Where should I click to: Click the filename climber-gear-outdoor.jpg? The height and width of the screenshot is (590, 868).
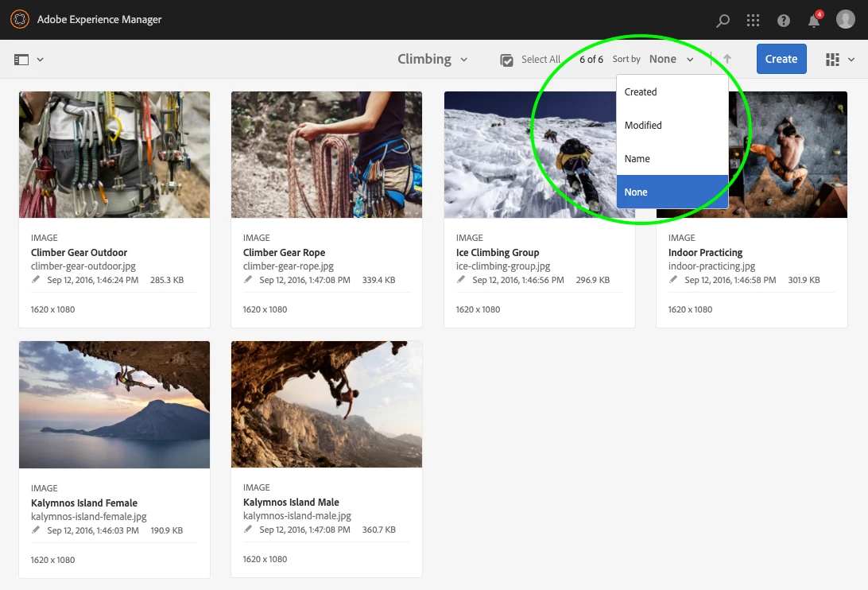pyautogui.click(x=83, y=266)
